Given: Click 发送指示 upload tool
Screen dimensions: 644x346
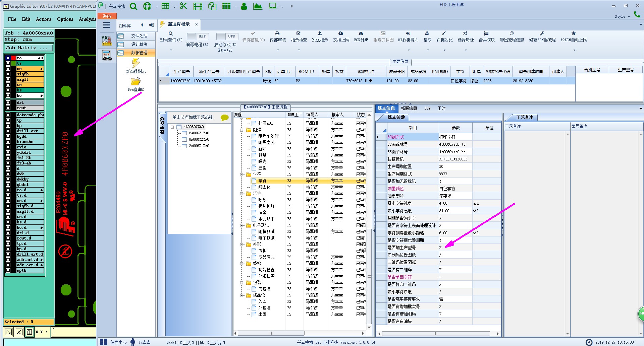Looking at the screenshot, I should click(x=320, y=37).
